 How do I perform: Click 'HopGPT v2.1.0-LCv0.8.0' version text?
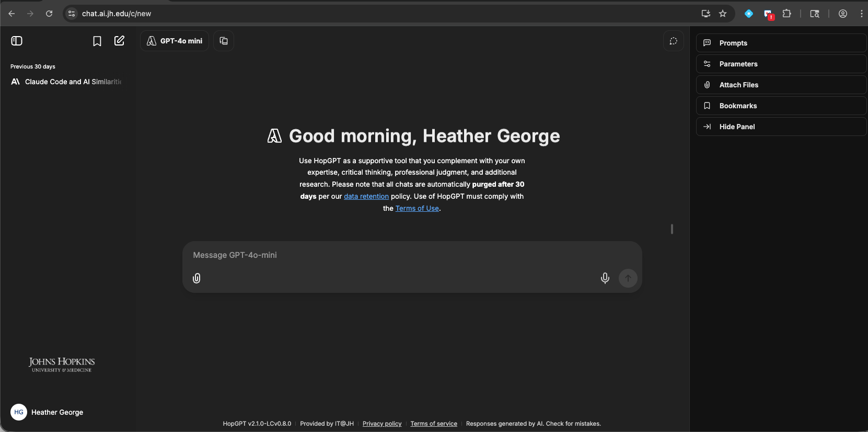257,424
